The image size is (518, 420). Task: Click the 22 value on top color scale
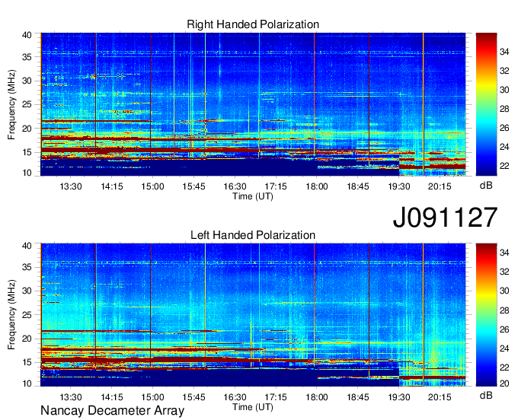[504, 166]
